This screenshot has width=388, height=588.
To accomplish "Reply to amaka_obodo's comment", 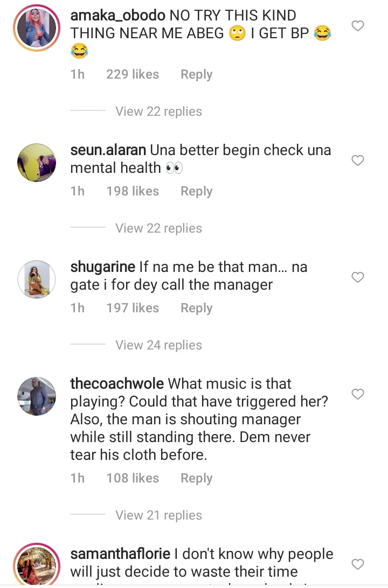I will [196, 74].
